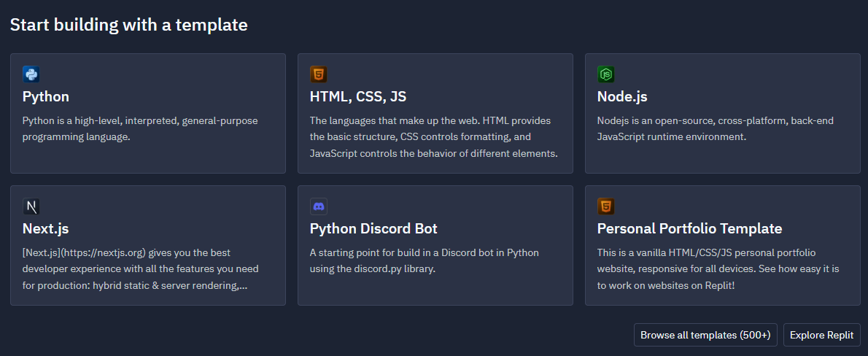The image size is (868, 356).
Task: Click the Discord logo icon
Action: pyautogui.click(x=318, y=206)
